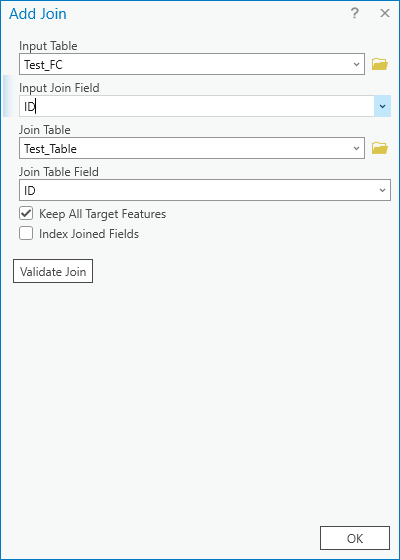
Task: Select the Test_FC input table text box
Action: point(192,64)
